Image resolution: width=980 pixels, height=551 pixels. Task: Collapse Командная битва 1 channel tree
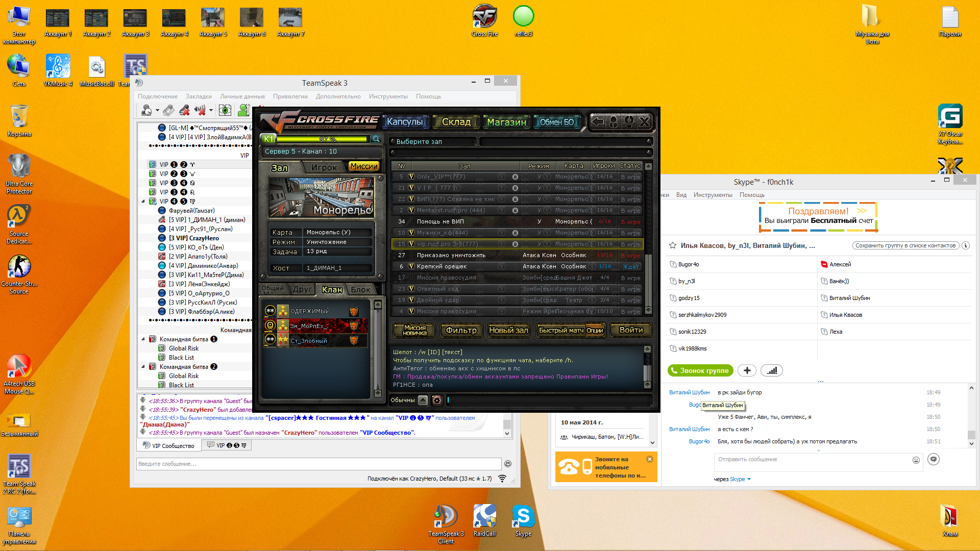pyautogui.click(x=143, y=339)
